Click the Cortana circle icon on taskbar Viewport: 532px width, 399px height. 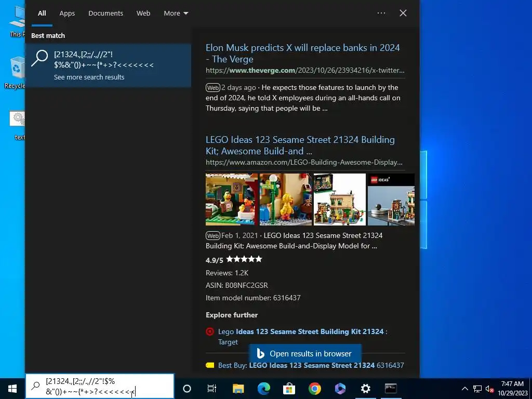(x=187, y=389)
